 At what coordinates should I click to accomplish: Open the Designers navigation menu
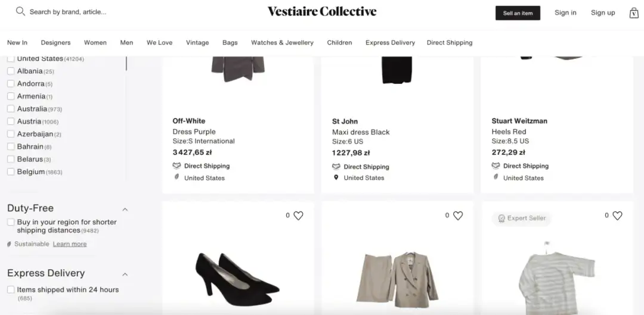point(55,43)
